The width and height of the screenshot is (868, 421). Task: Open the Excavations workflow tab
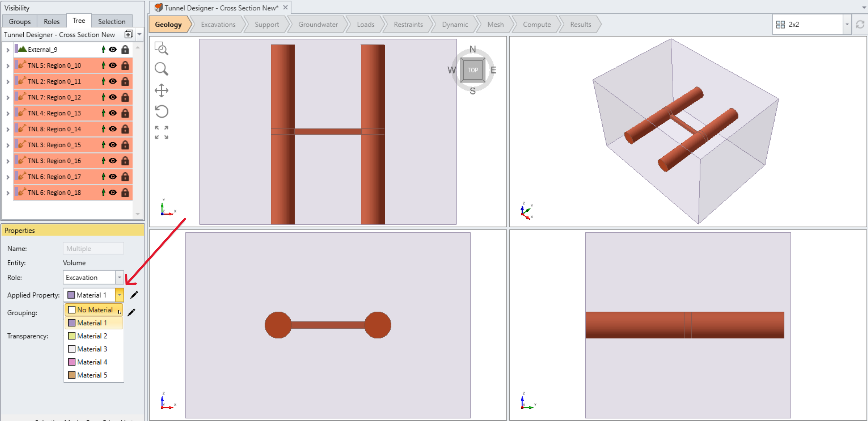218,24
